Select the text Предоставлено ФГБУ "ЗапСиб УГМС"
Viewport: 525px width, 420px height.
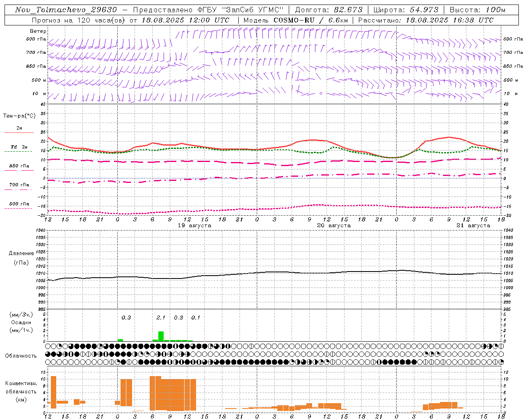pyautogui.click(x=208, y=10)
